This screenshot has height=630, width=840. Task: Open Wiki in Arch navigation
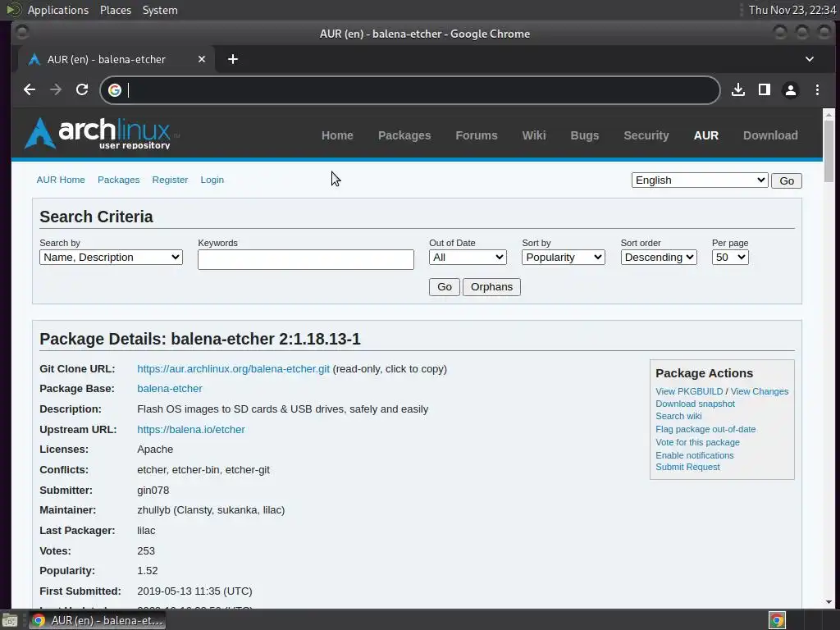[x=534, y=135]
